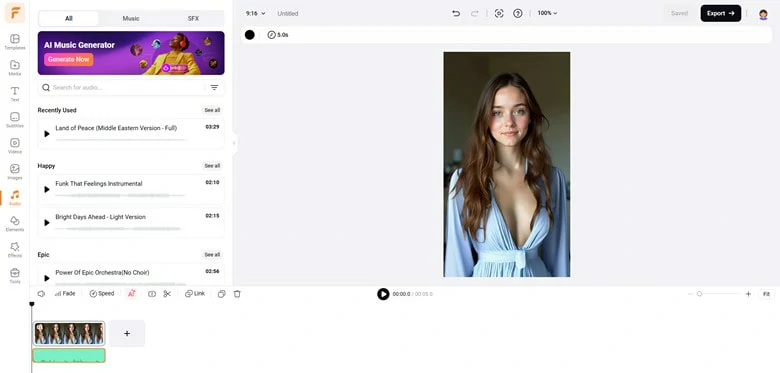
Task: Click the Speed button in timeline toolbar
Action: click(x=101, y=294)
